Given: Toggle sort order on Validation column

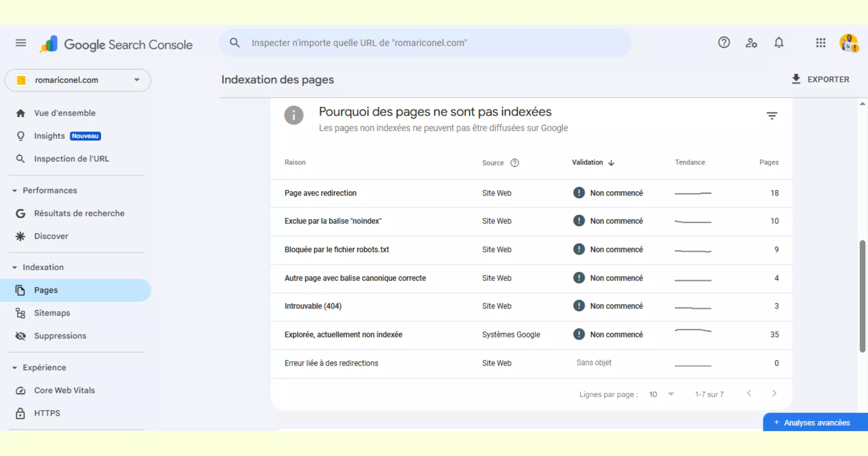Looking at the screenshot, I should [x=592, y=162].
